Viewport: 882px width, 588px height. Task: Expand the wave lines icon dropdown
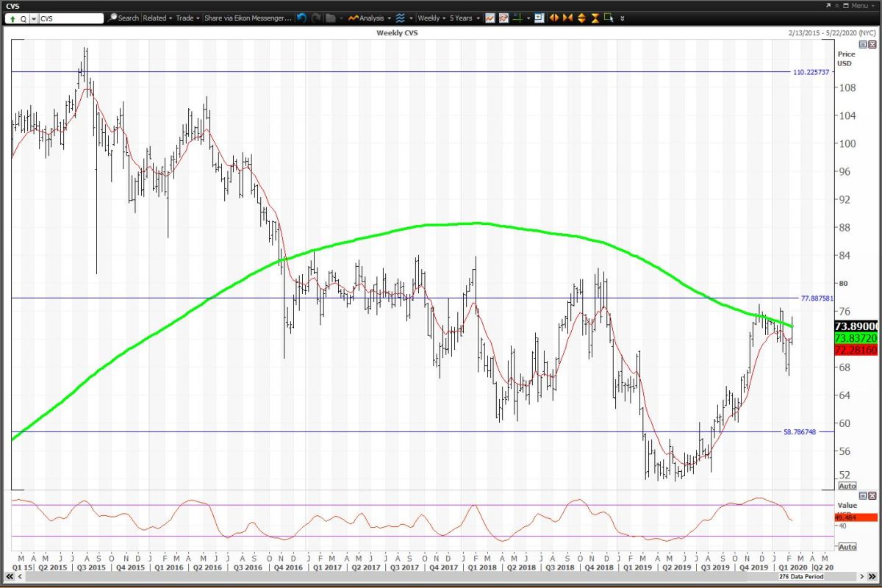411,18
